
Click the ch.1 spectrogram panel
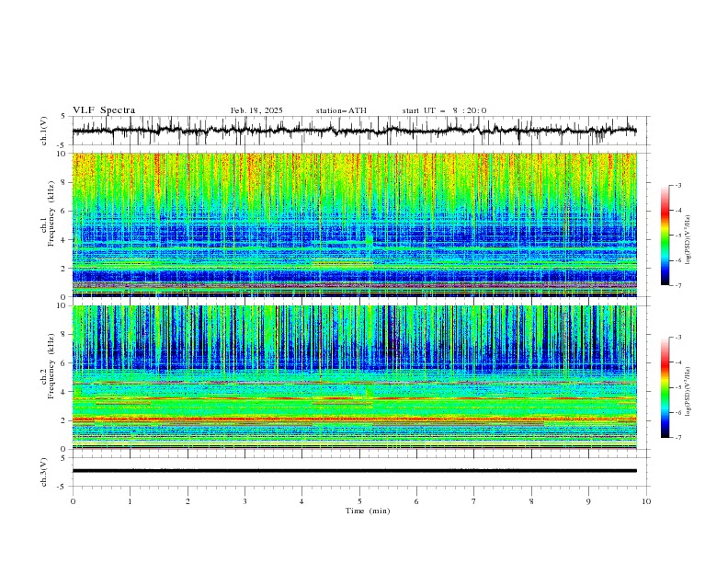pyautogui.click(x=355, y=224)
